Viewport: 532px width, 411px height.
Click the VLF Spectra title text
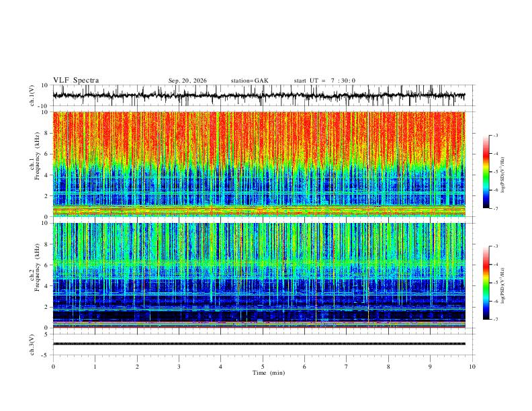(76, 81)
